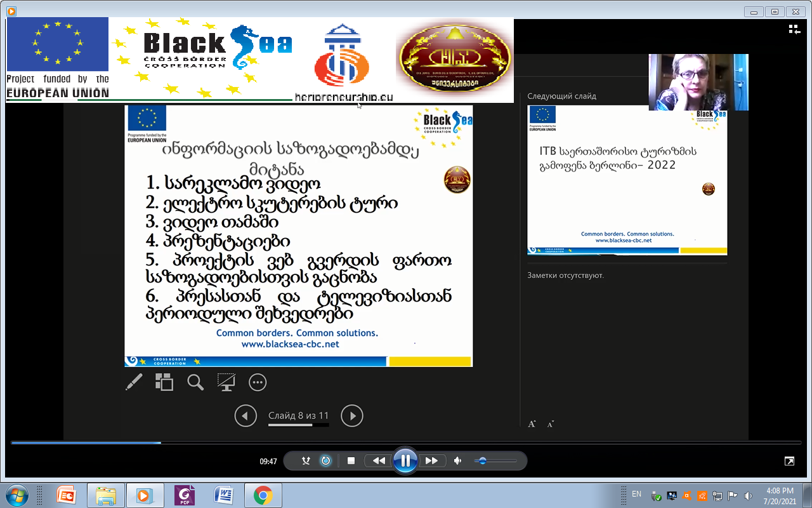This screenshot has height=508, width=812.
Task: Open the see-all-slides grid icon
Action: (x=164, y=382)
